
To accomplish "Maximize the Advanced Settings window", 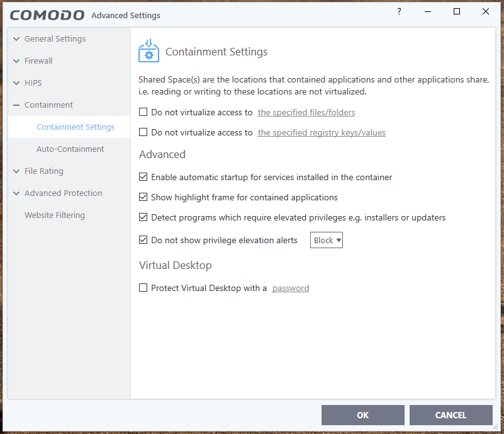I will 457,12.
